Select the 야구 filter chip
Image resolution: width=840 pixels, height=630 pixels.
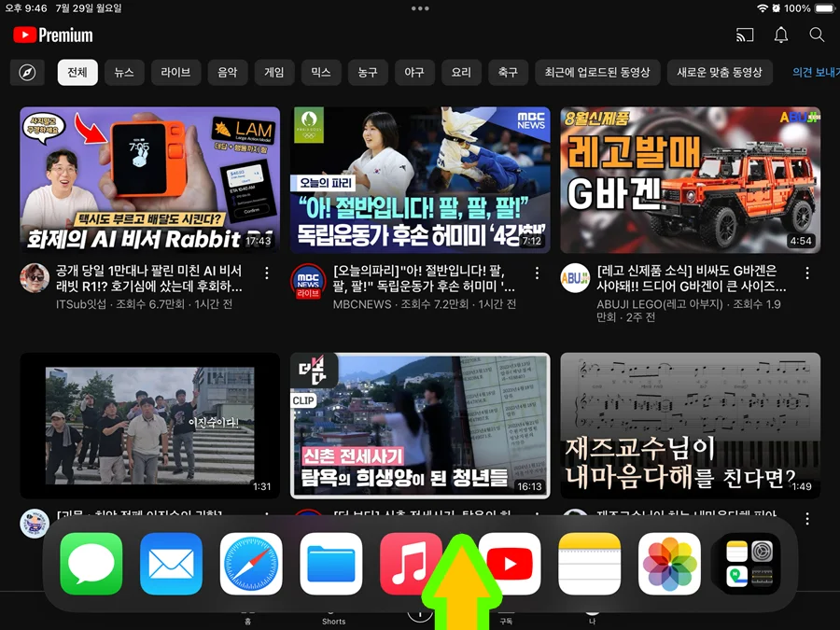(x=414, y=72)
